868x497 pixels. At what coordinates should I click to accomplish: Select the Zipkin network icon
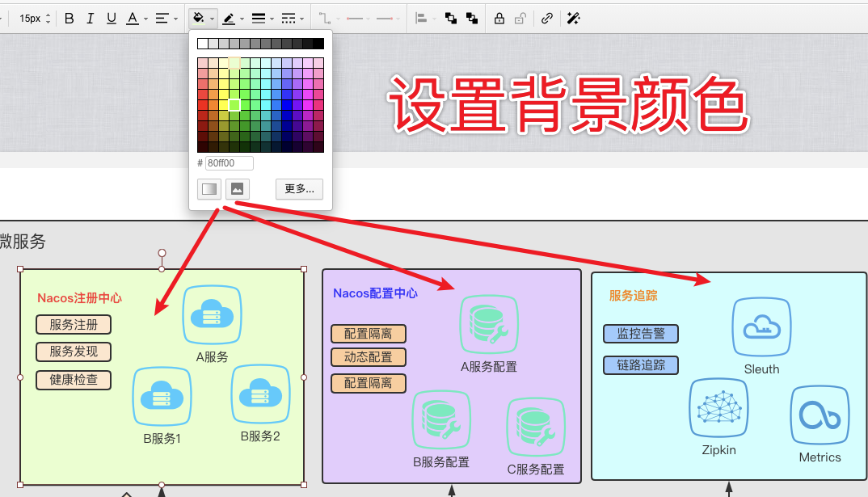click(719, 408)
